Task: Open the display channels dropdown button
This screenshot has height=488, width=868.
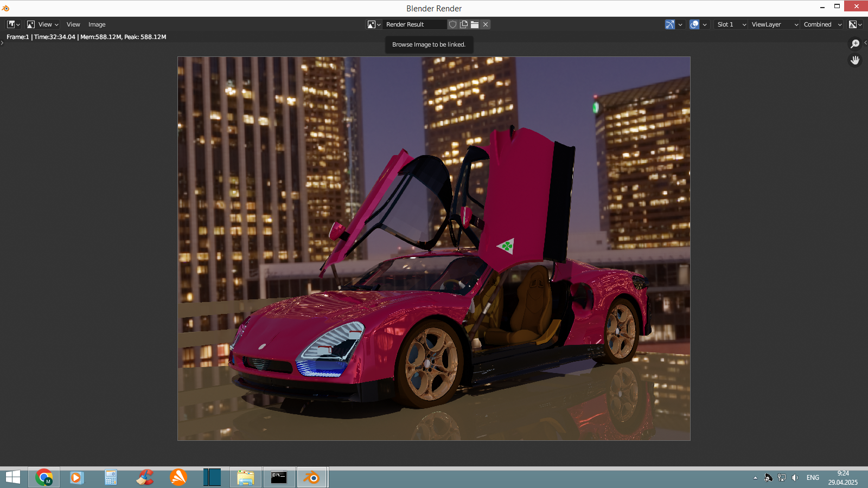Action: 856,24
